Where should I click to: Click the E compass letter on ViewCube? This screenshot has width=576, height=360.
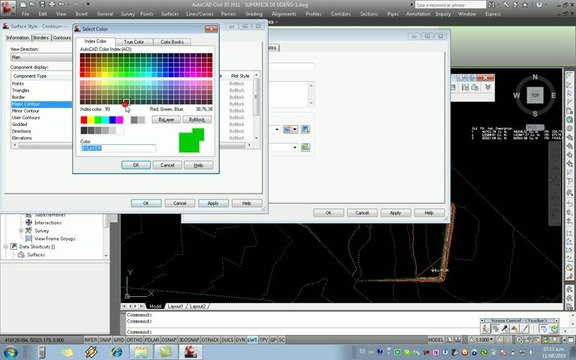[x=553, y=96]
